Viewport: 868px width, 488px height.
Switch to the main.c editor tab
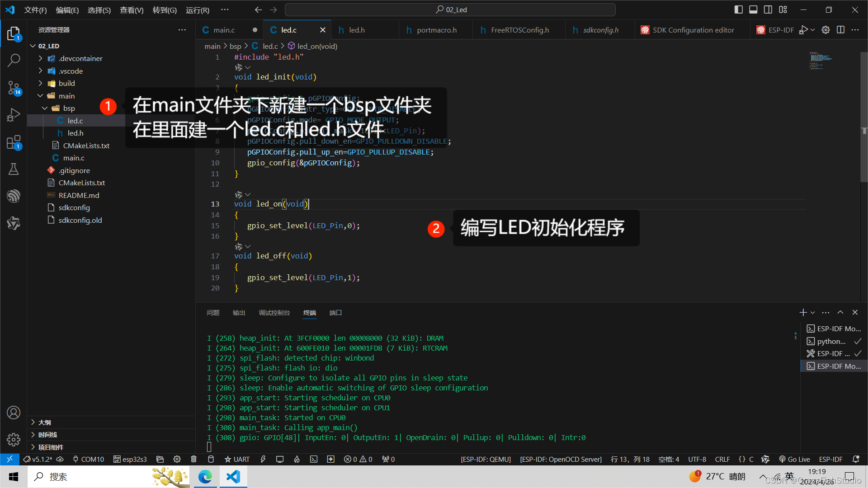(224, 30)
